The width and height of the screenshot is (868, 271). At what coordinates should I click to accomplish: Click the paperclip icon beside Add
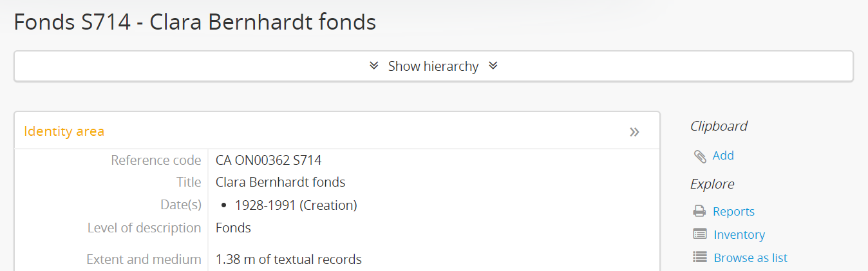click(700, 156)
